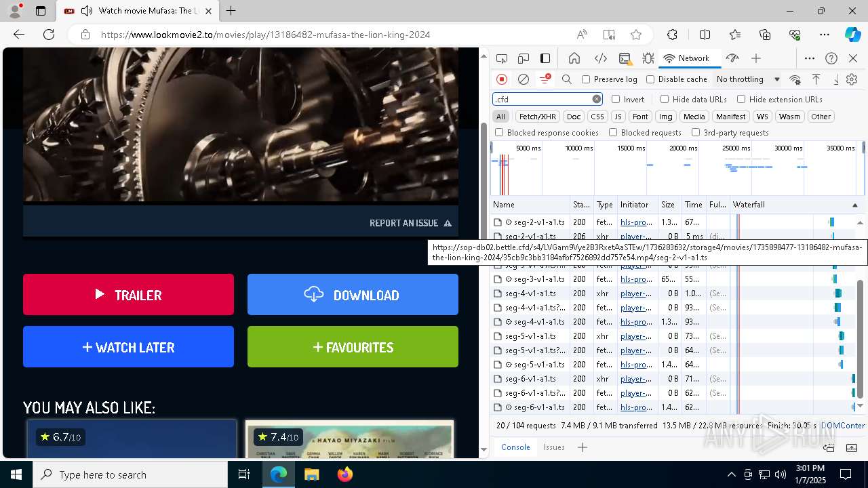Open the Sources debugger bug icon
This screenshot has width=868, height=488.
(648, 58)
